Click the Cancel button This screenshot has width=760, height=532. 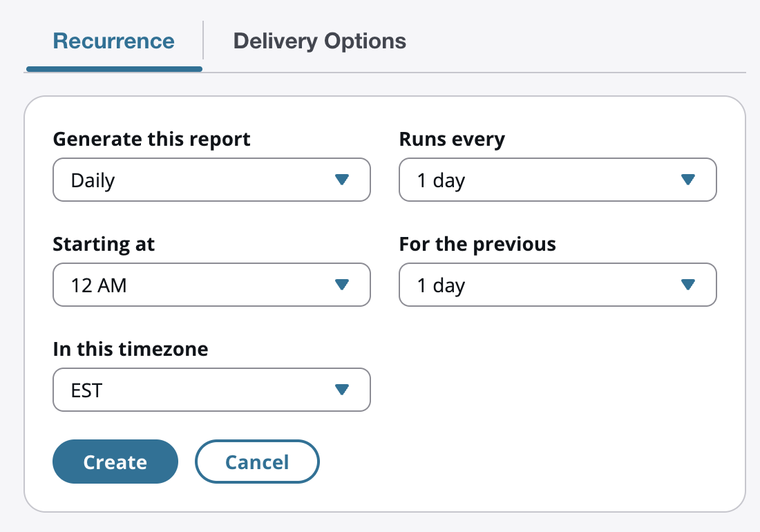click(257, 462)
